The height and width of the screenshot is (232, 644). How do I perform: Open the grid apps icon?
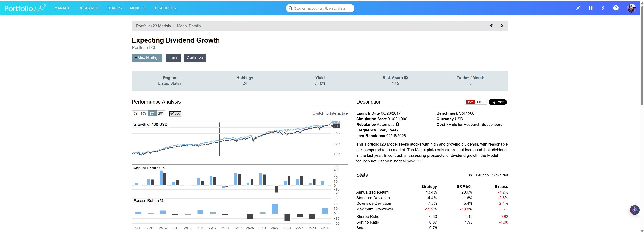click(590, 8)
